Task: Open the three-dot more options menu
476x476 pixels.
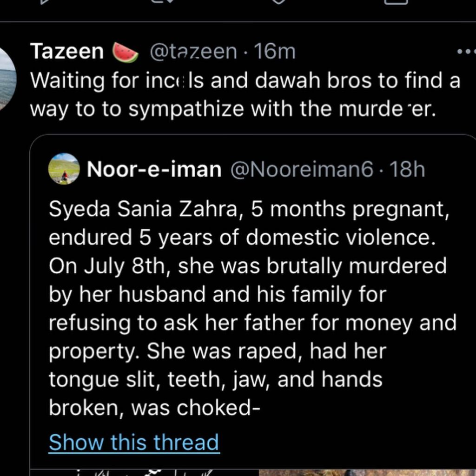Action: click(x=467, y=52)
